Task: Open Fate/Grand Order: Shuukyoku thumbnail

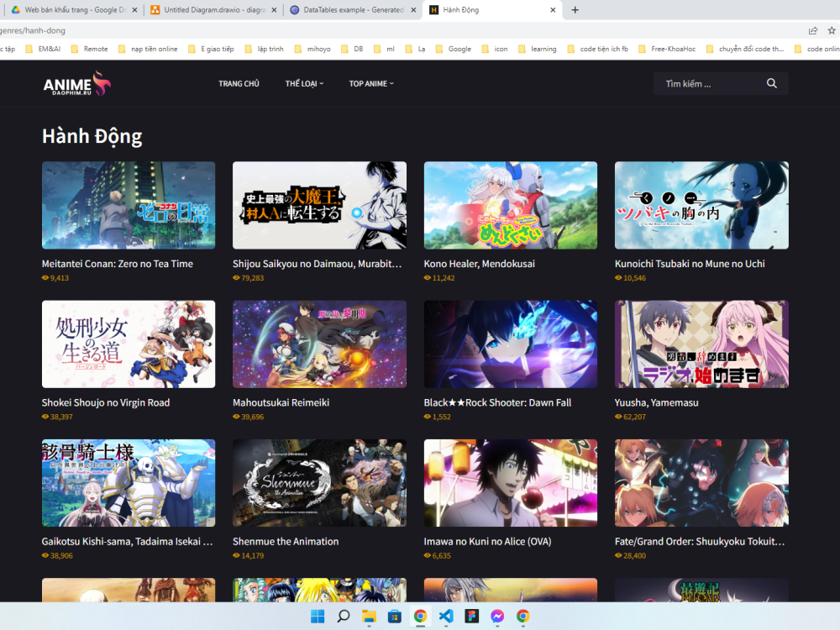Action: tap(701, 483)
